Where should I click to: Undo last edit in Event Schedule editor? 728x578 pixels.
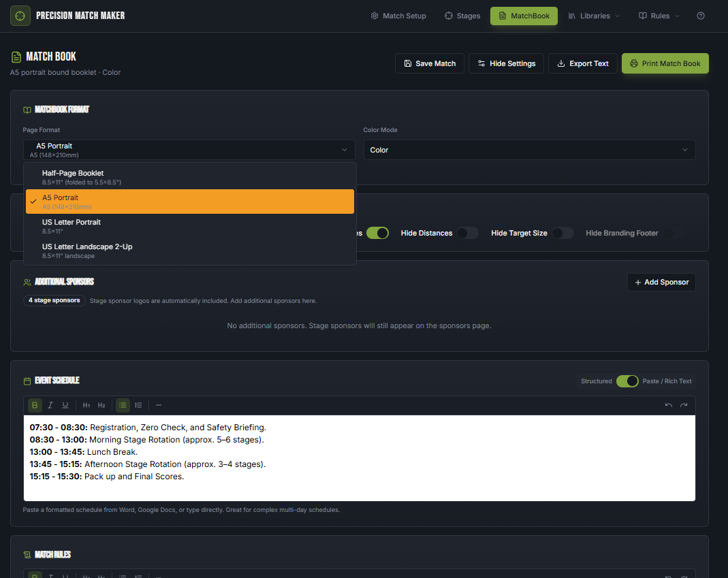click(669, 405)
